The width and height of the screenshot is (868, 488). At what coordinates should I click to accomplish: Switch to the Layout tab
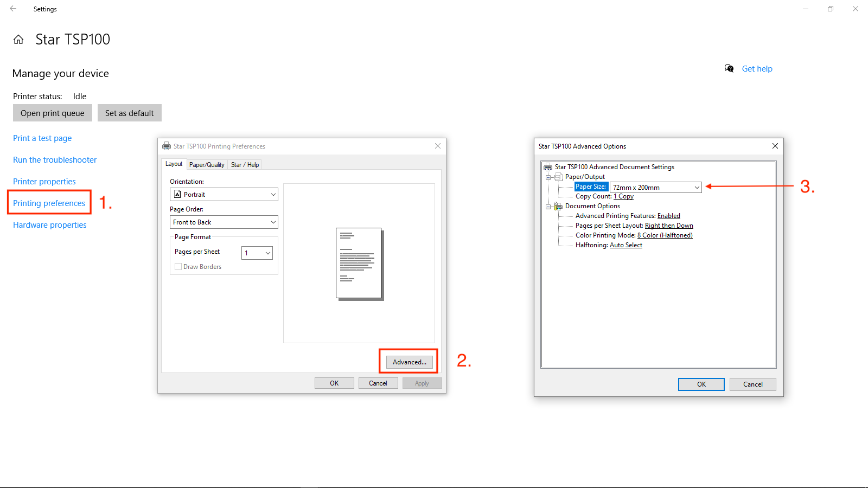pos(174,164)
